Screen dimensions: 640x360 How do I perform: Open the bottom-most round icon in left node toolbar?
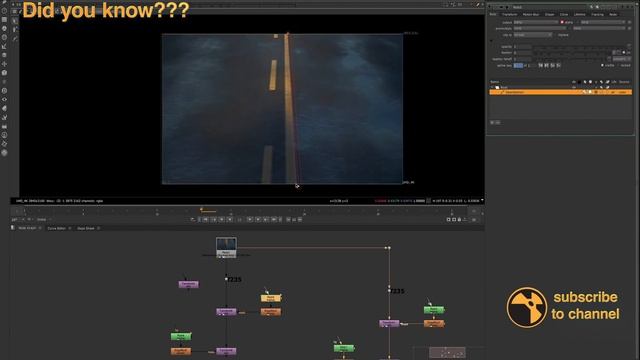pos(4,153)
